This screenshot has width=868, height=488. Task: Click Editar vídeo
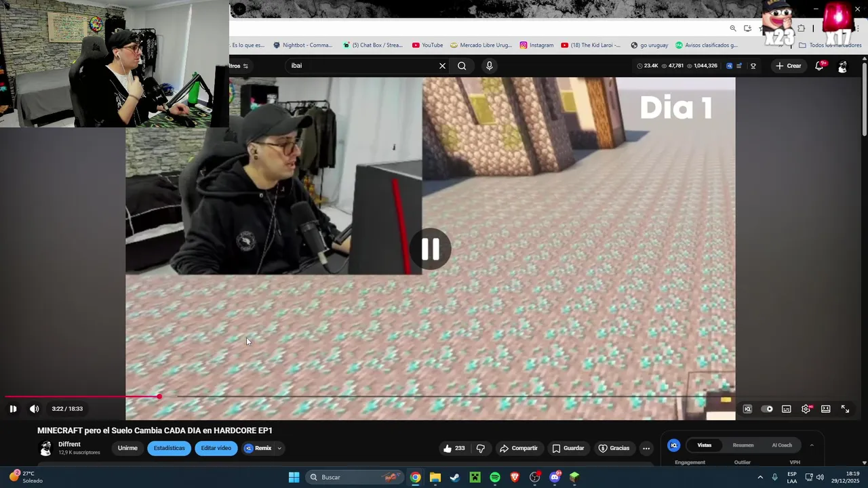[x=216, y=448]
